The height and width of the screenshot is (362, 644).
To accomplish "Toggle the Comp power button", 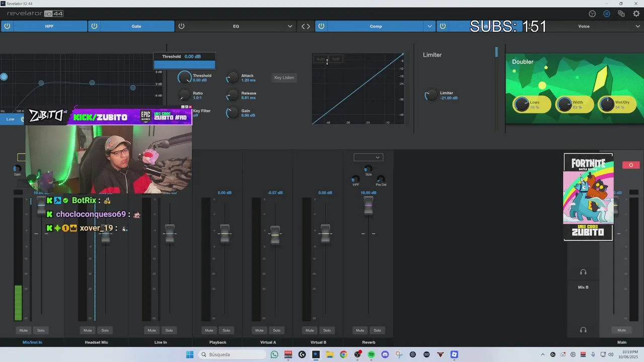I will coord(321,26).
